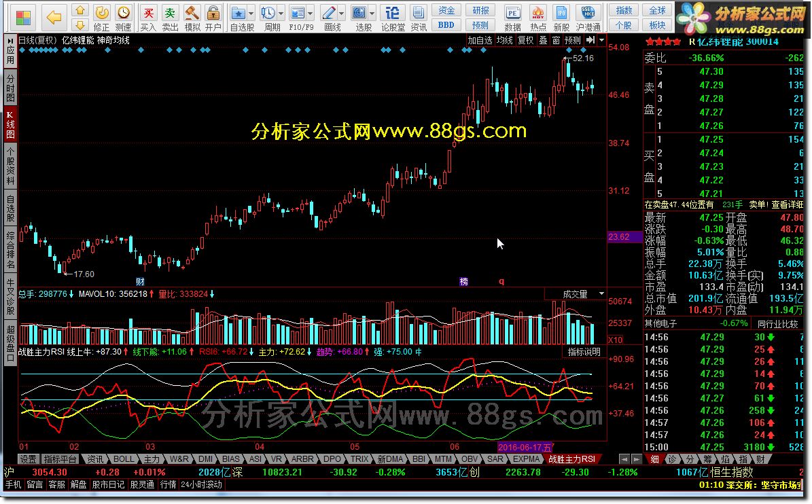This screenshot has height=504, width=812.
Task: Open the 新股 IPO icon
Action: [561, 18]
